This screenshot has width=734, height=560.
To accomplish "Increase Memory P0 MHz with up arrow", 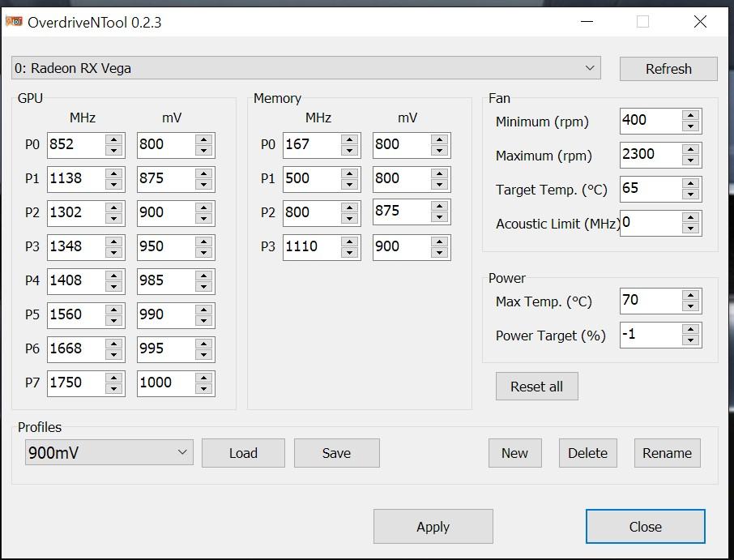I will coord(350,139).
